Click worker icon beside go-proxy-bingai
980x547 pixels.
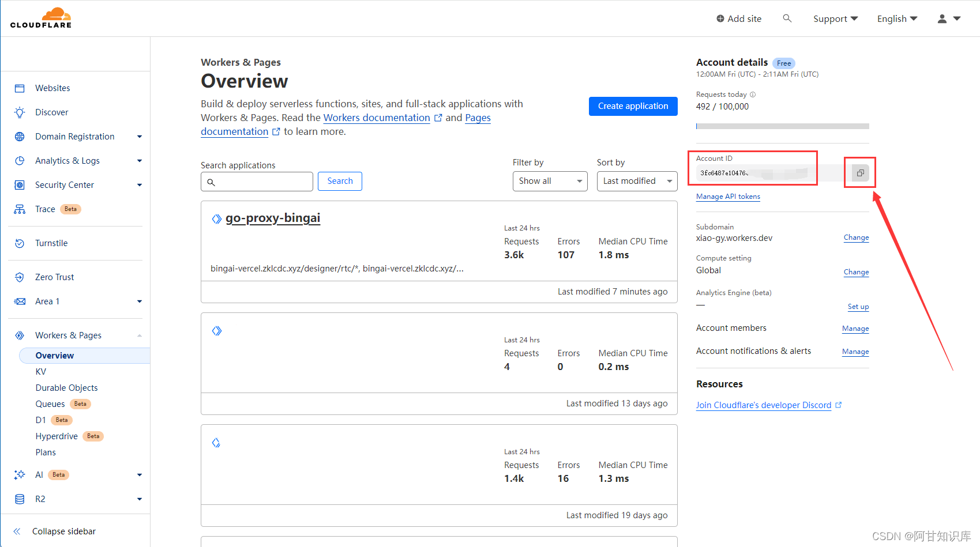tap(217, 219)
